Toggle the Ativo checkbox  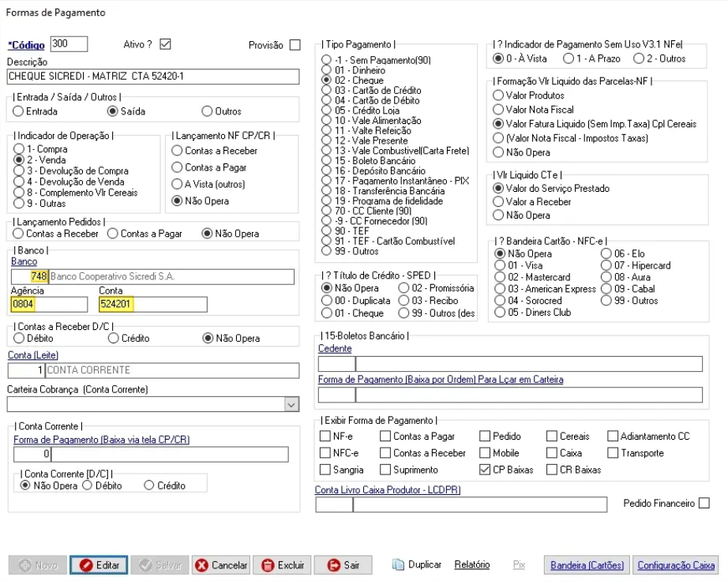pyautogui.click(x=165, y=44)
